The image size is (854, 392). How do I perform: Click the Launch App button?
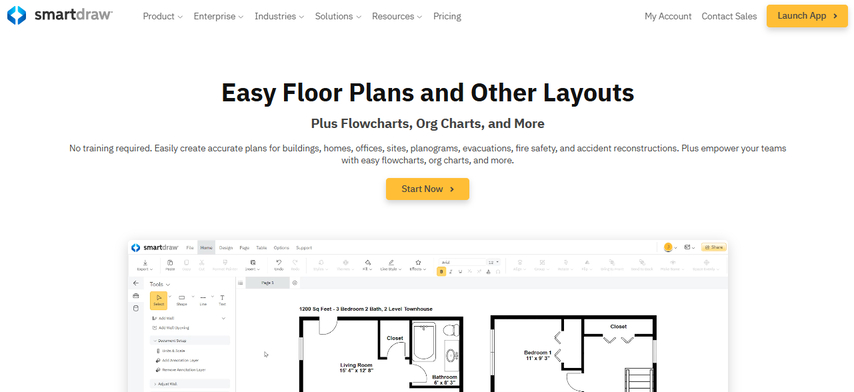point(807,16)
